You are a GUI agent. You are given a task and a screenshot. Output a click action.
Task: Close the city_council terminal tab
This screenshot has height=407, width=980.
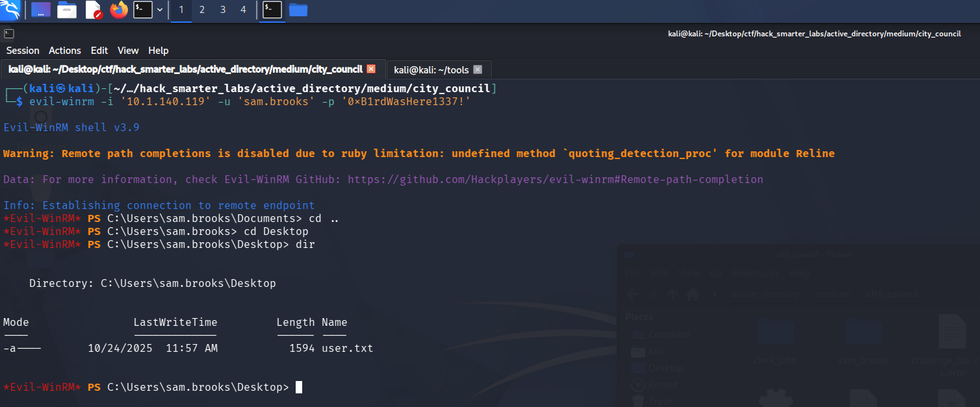(x=371, y=69)
